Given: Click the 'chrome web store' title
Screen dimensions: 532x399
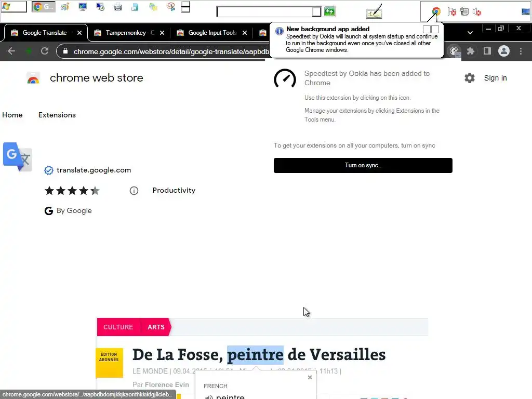Looking at the screenshot, I should 96,78.
